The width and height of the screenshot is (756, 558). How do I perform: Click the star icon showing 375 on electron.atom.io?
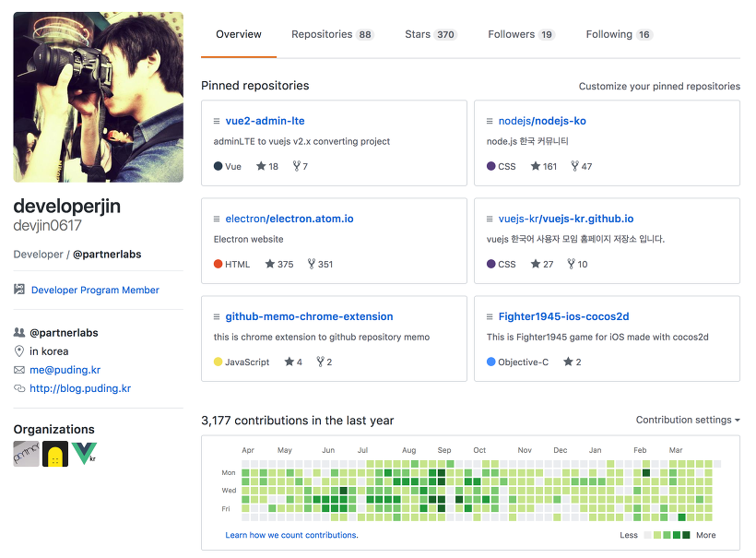(x=270, y=264)
